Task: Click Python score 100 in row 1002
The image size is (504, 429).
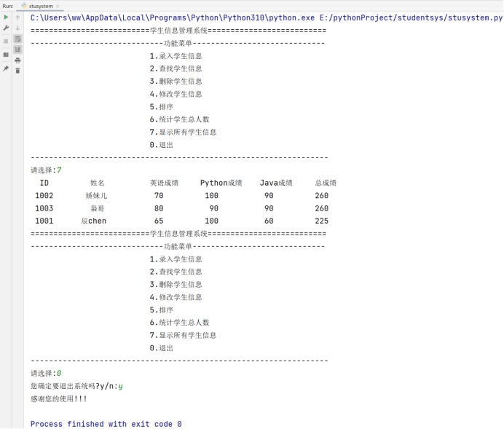Action: [211, 196]
